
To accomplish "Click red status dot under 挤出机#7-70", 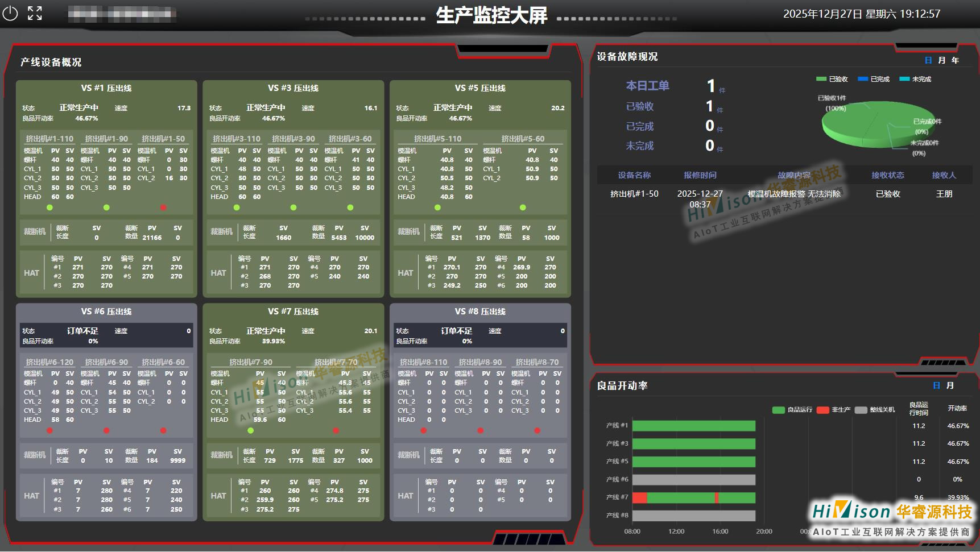I will coord(336,430).
